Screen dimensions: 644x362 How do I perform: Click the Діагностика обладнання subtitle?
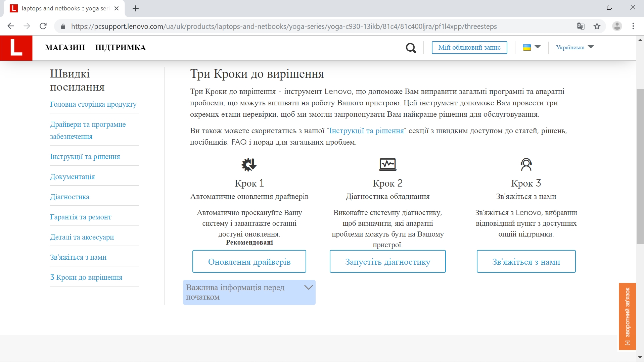pyautogui.click(x=388, y=197)
